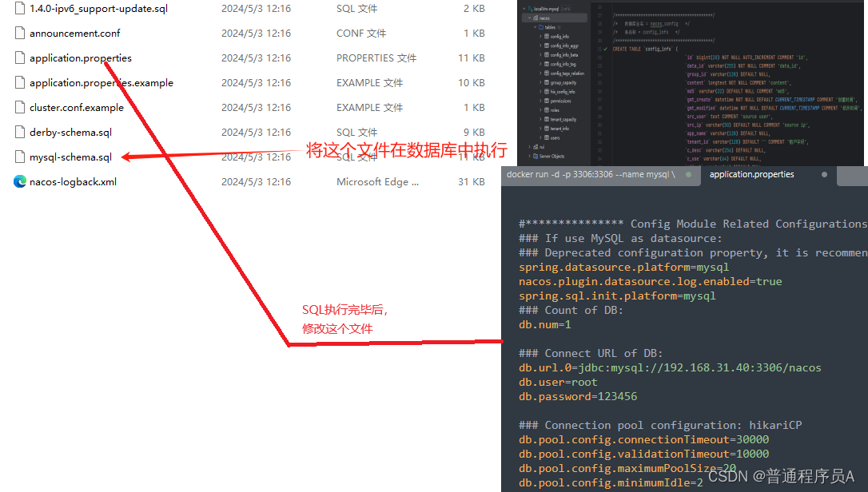
Task: Click config_tags_relation table icon
Action: 547,73
